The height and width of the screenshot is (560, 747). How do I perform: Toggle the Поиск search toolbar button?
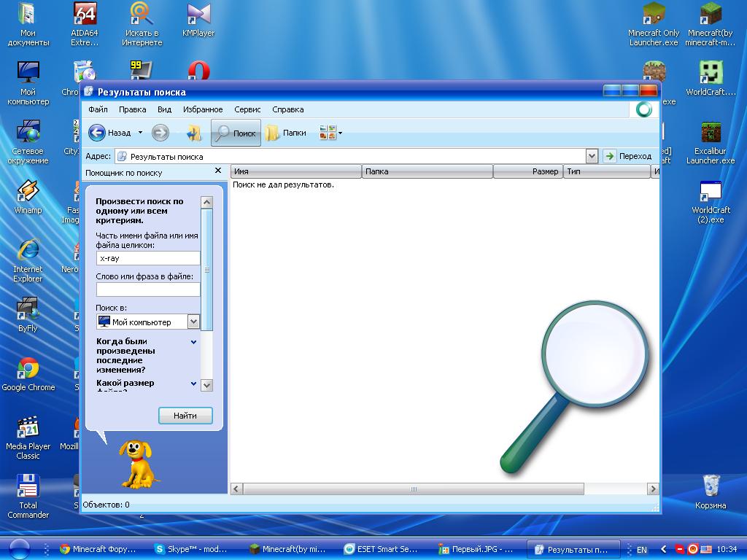coord(236,133)
